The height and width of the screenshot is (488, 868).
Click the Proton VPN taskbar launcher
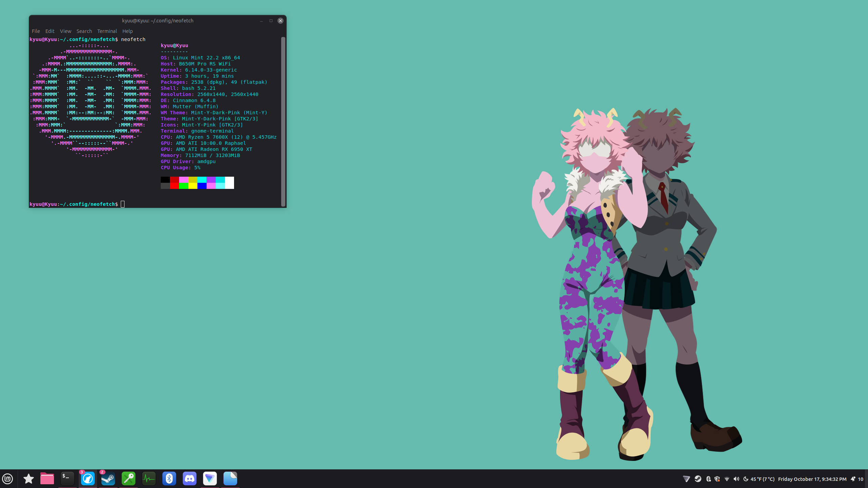[x=210, y=479]
